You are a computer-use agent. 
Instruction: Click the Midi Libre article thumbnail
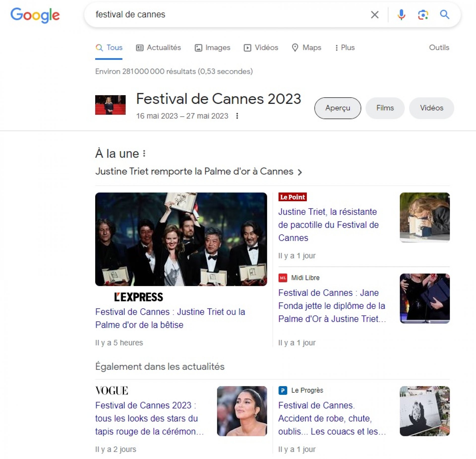coord(425,298)
